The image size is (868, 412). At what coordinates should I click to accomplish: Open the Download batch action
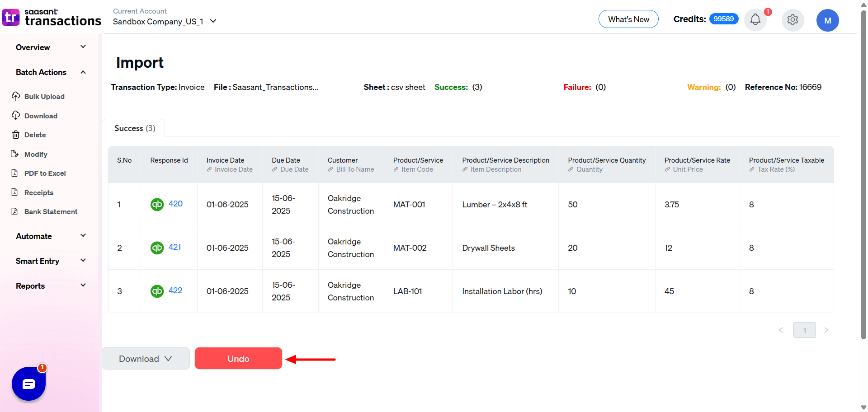tap(41, 116)
